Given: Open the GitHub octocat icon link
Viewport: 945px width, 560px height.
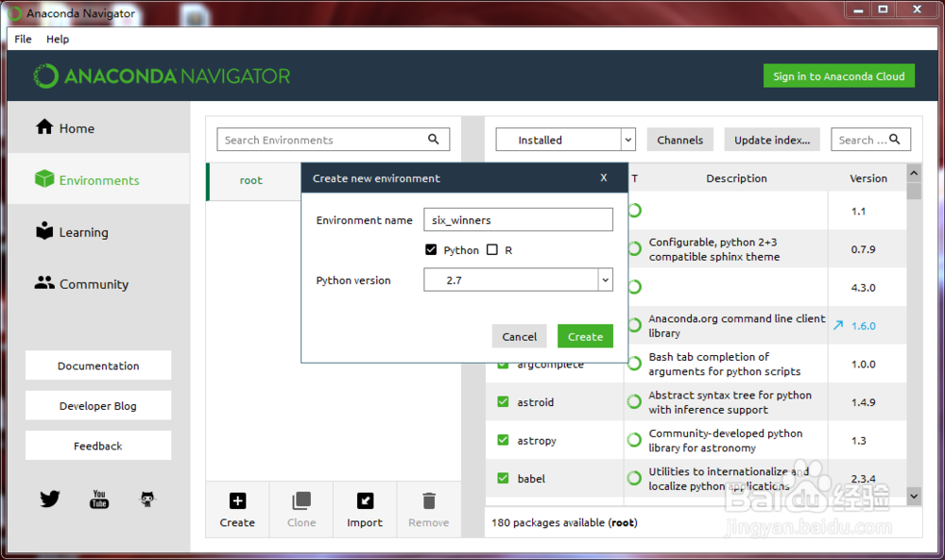Looking at the screenshot, I should click(x=147, y=500).
